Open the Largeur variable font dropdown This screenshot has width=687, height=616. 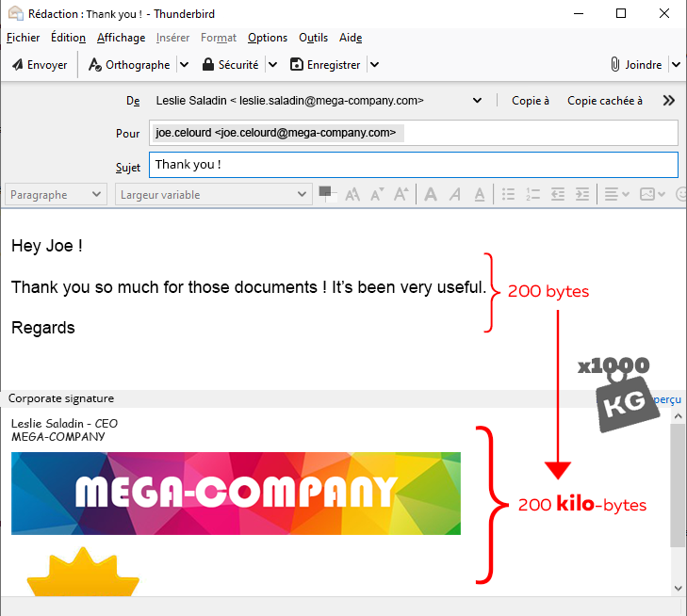click(x=213, y=195)
